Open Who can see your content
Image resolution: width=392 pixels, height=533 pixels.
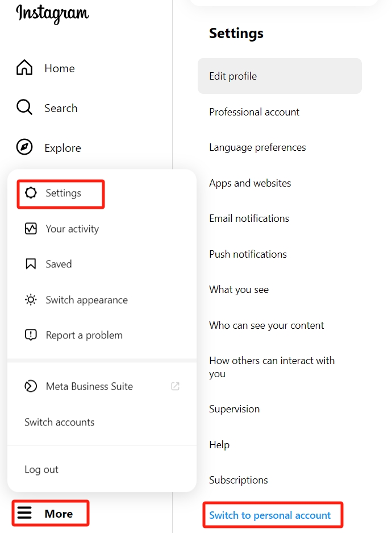(266, 325)
